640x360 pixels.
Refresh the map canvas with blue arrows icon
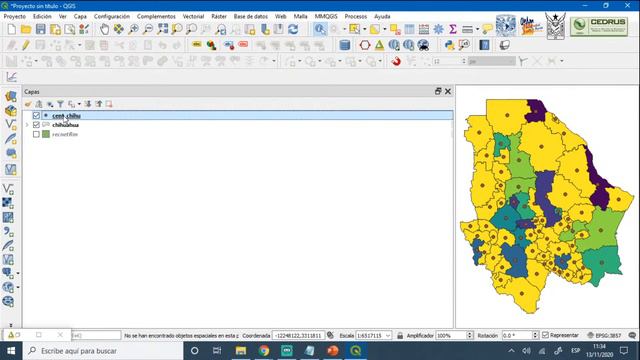(293, 29)
